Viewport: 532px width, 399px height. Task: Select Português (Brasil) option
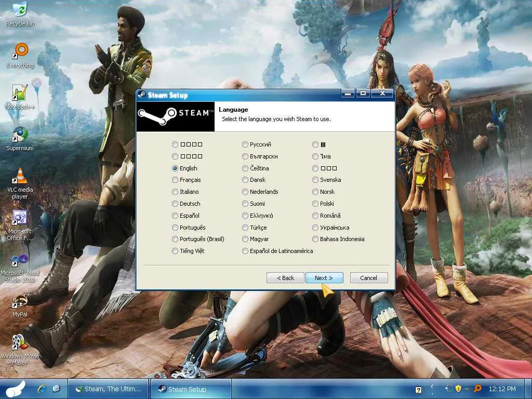coord(198,239)
